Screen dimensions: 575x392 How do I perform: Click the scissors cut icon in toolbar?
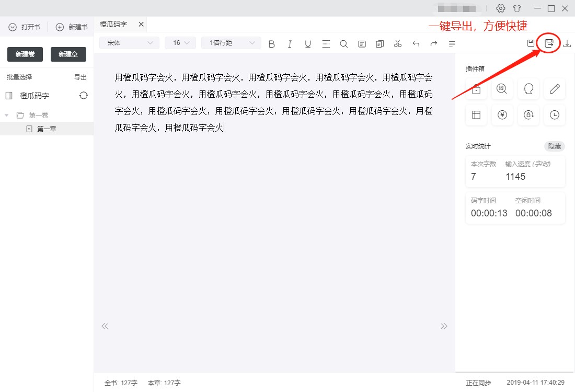(398, 44)
